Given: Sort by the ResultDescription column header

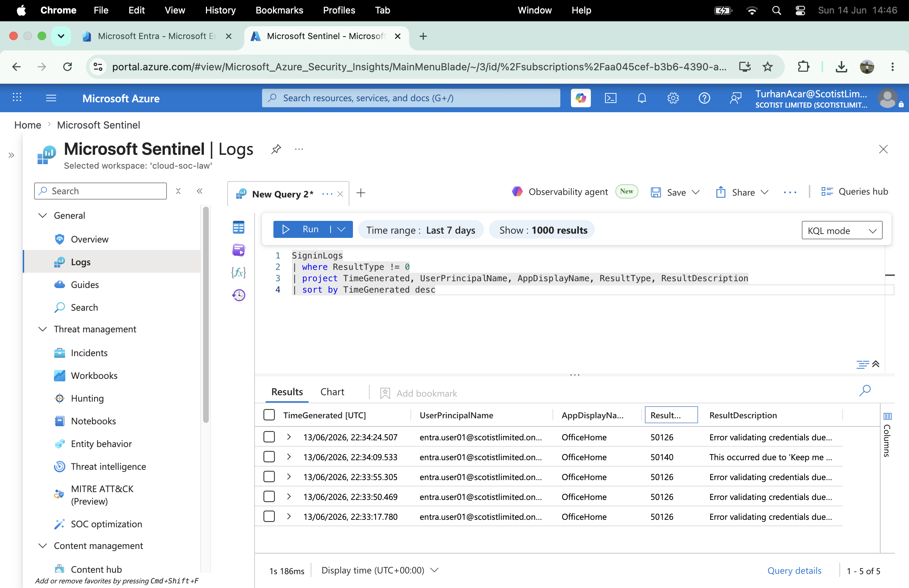Looking at the screenshot, I should click(743, 415).
